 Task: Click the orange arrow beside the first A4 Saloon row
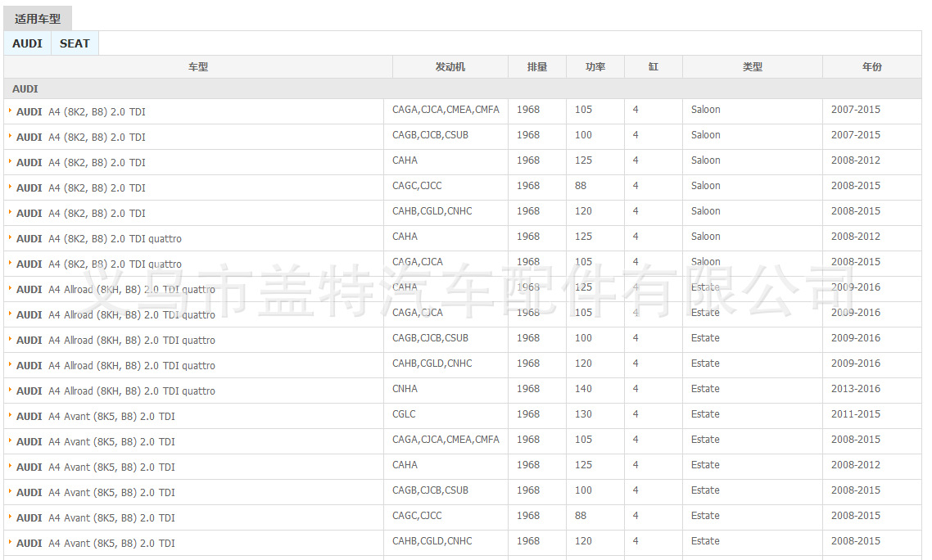[x=10, y=110]
